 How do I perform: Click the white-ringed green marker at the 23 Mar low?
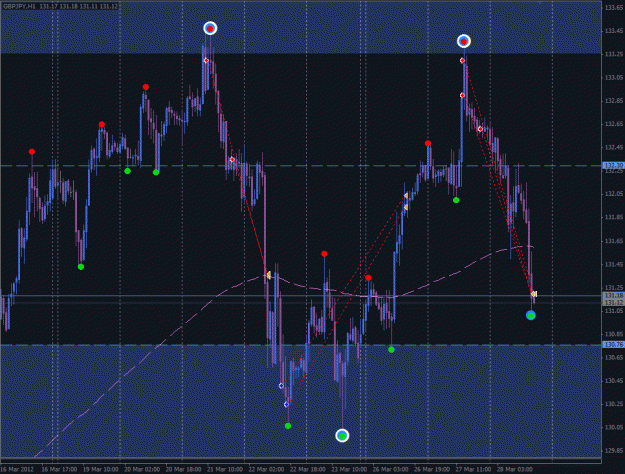tap(342, 436)
